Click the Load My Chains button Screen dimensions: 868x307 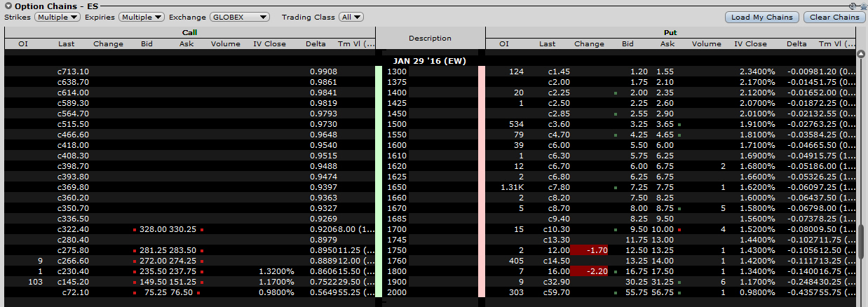click(x=762, y=17)
